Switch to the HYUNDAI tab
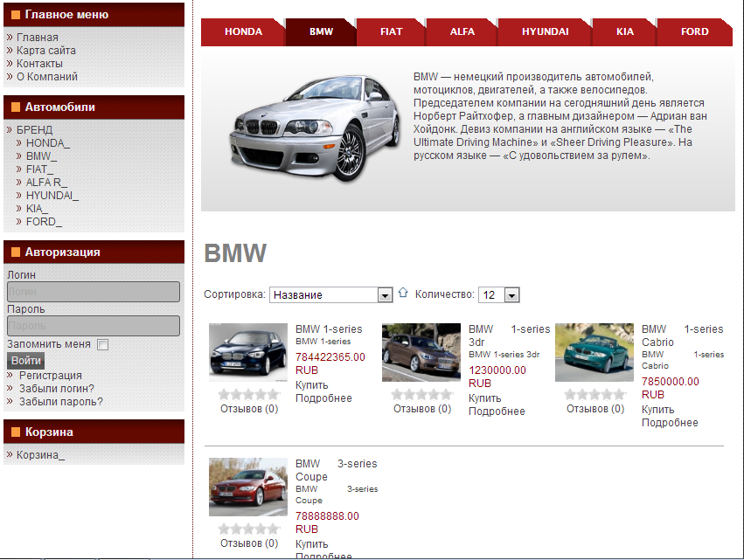The height and width of the screenshot is (560, 744). (545, 31)
